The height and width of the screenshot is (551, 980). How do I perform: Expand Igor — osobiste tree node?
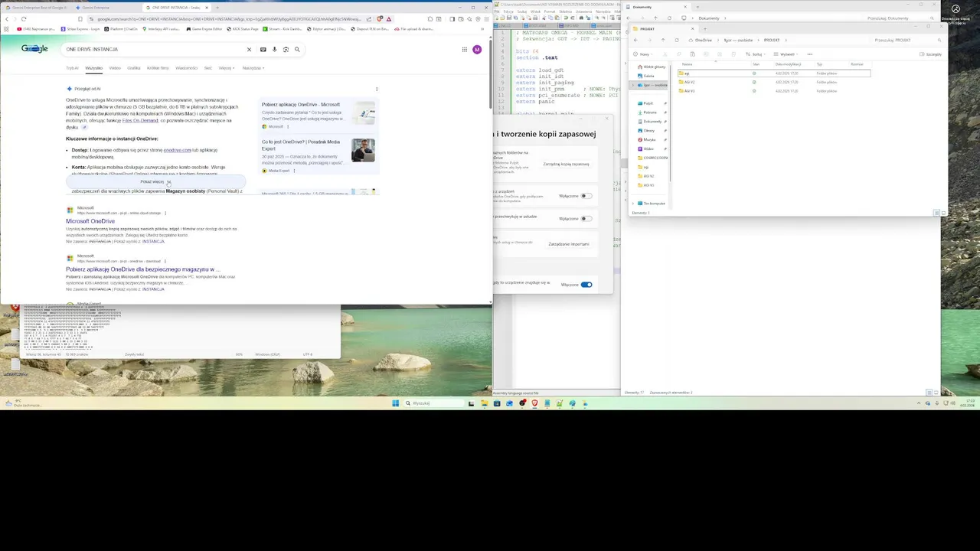pyautogui.click(x=633, y=85)
